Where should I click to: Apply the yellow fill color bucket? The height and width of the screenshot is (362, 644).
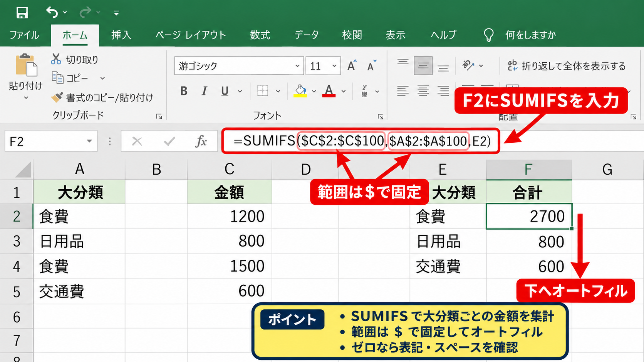tap(300, 91)
